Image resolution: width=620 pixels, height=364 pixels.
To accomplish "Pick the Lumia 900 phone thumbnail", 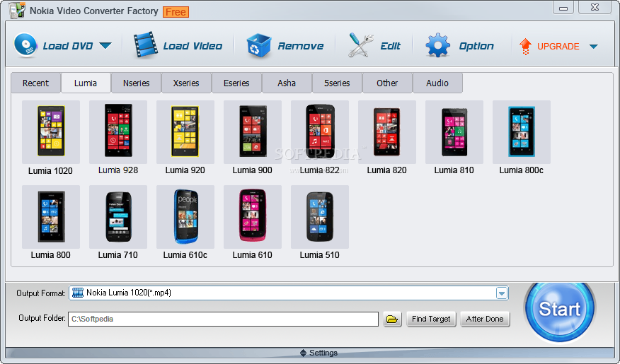I will [253, 132].
